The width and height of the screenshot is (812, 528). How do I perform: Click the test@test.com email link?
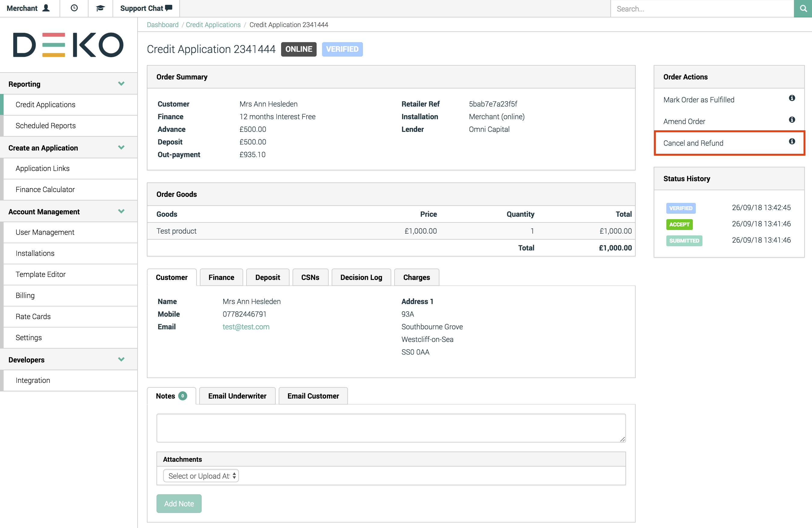tap(246, 327)
